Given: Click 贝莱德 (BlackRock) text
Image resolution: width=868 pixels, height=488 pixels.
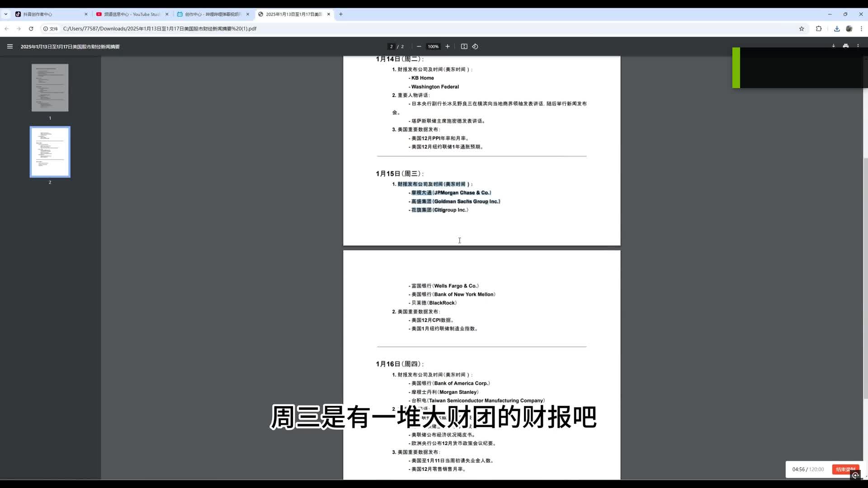Looking at the screenshot, I should [433, 303].
